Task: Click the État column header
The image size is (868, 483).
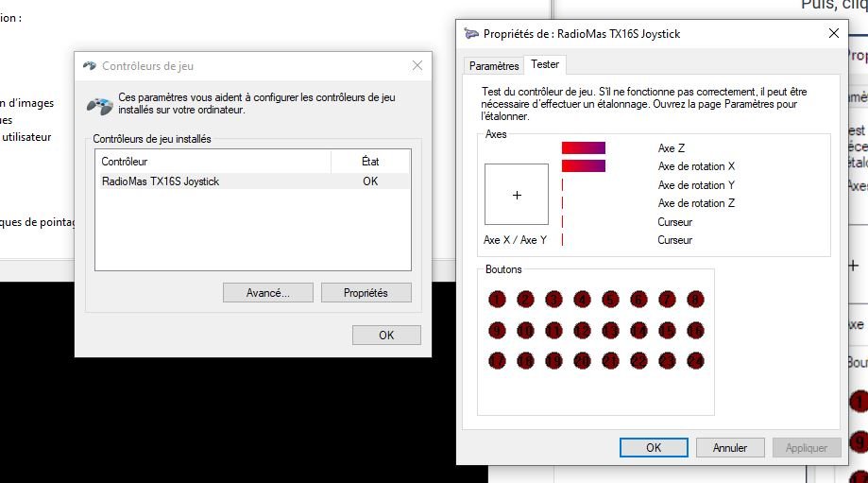Action: click(370, 162)
